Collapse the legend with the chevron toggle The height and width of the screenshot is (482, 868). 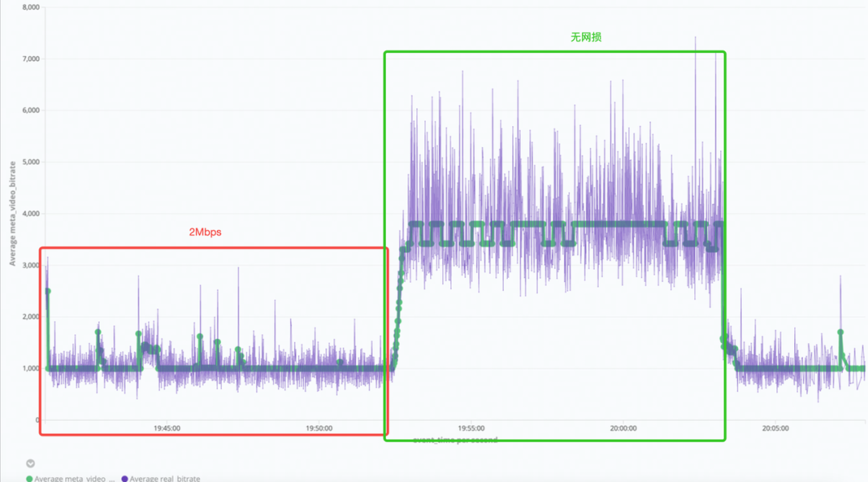[x=31, y=464]
